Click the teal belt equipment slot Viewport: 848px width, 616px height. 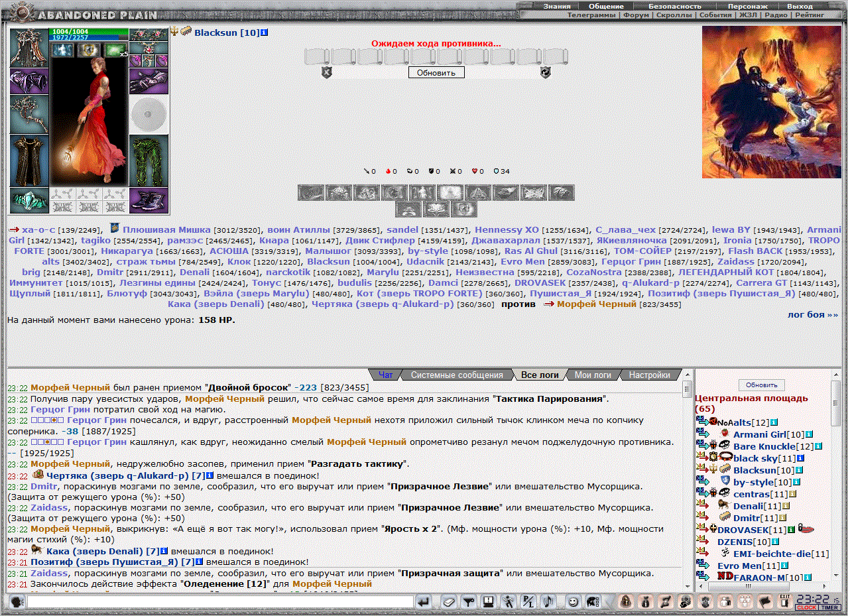[x=29, y=200]
